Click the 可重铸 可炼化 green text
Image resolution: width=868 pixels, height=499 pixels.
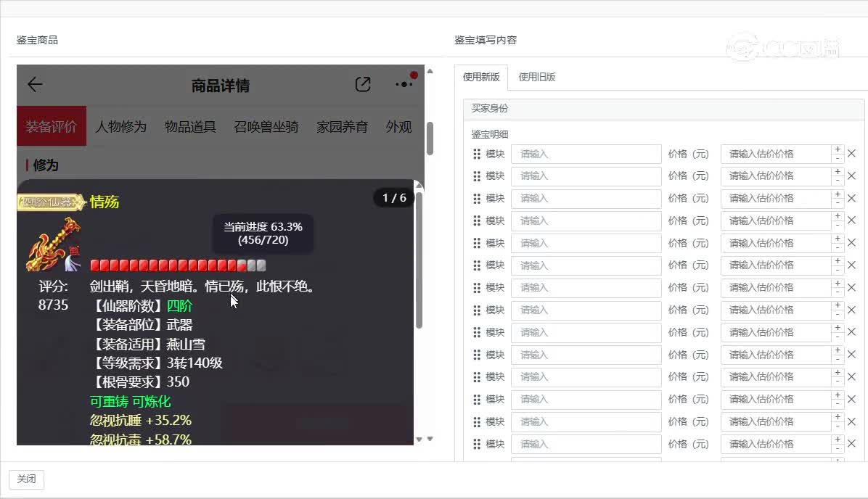click(x=131, y=402)
